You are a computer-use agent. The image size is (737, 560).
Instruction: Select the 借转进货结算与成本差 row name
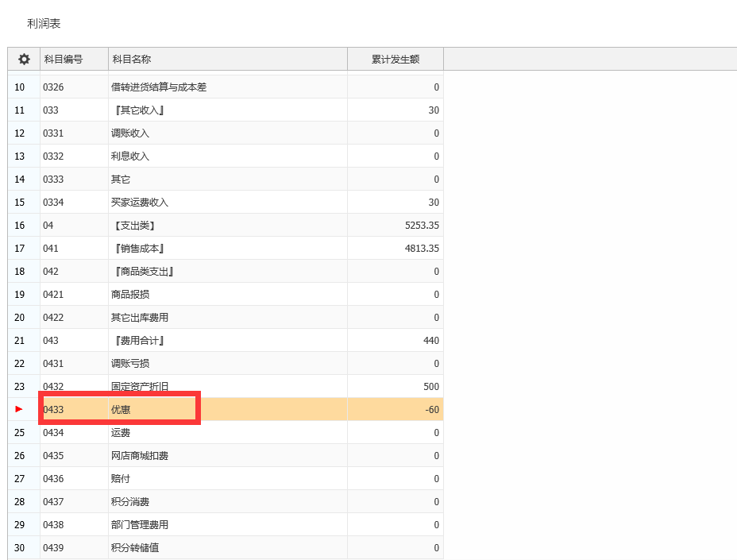(158, 87)
